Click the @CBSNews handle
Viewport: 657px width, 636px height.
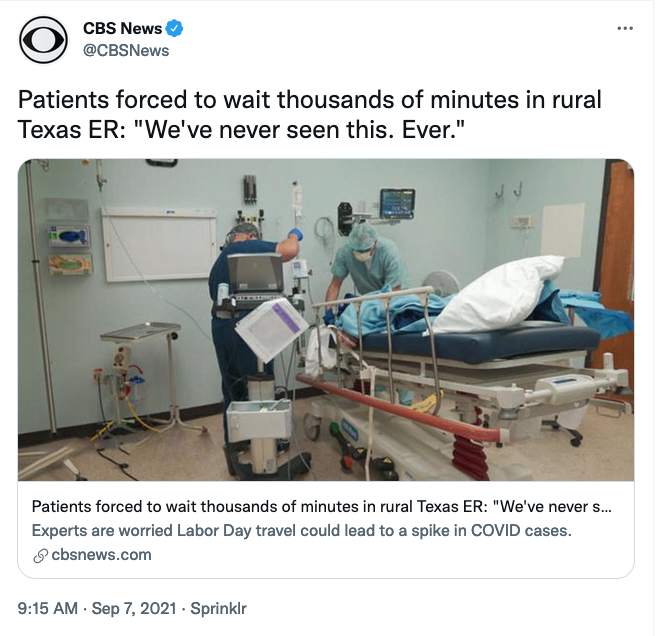(x=126, y=51)
